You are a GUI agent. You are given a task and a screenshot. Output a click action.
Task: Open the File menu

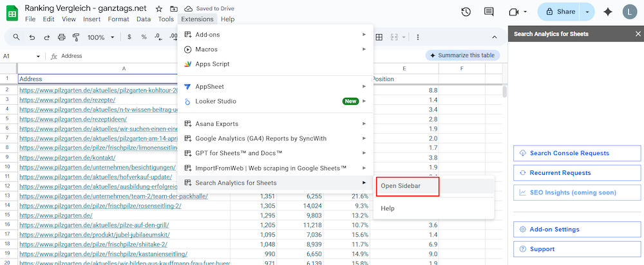tap(30, 19)
